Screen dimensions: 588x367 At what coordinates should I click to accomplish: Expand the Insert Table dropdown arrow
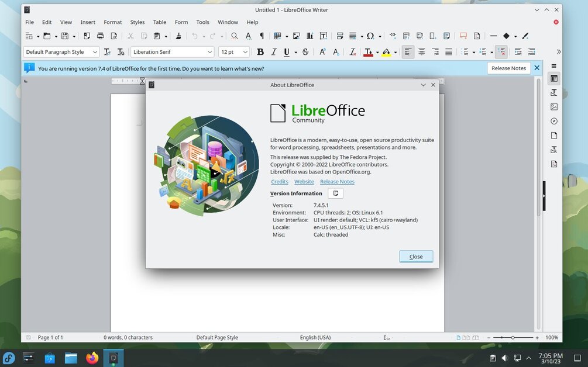point(287,36)
